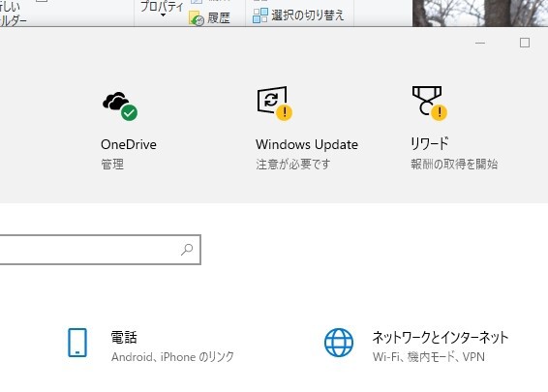This screenshot has height=392, width=548.
Task: Click the Windows Update title text
Action: (x=307, y=144)
